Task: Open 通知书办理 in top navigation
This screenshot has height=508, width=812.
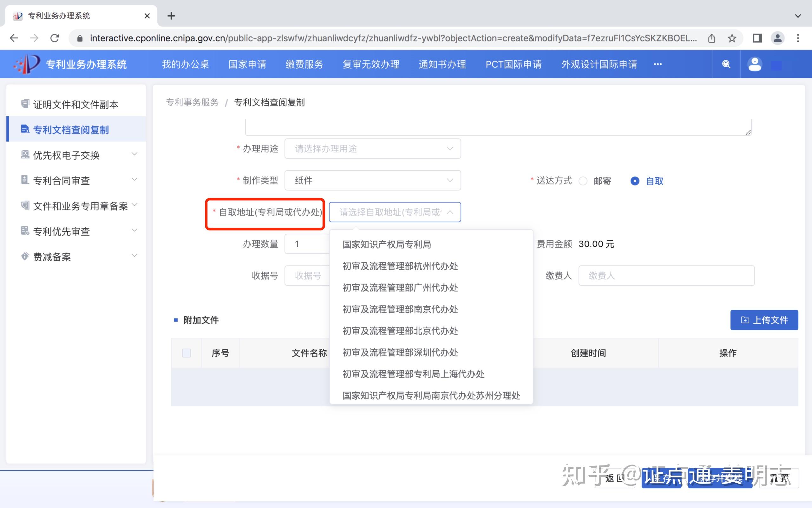Action: 442,64
